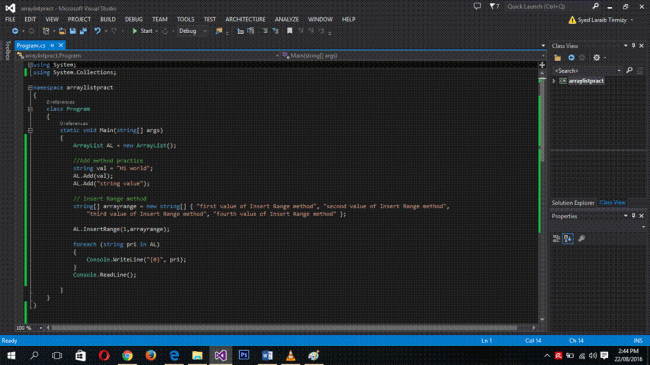The width and height of the screenshot is (650, 365).
Task: Expand the arraylistpract node in Class View
Action: coord(554,81)
